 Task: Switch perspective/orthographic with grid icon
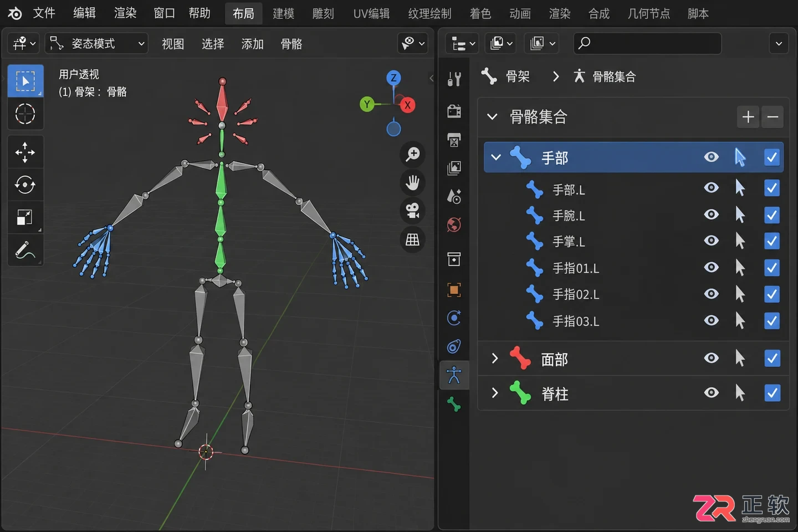point(413,239)
